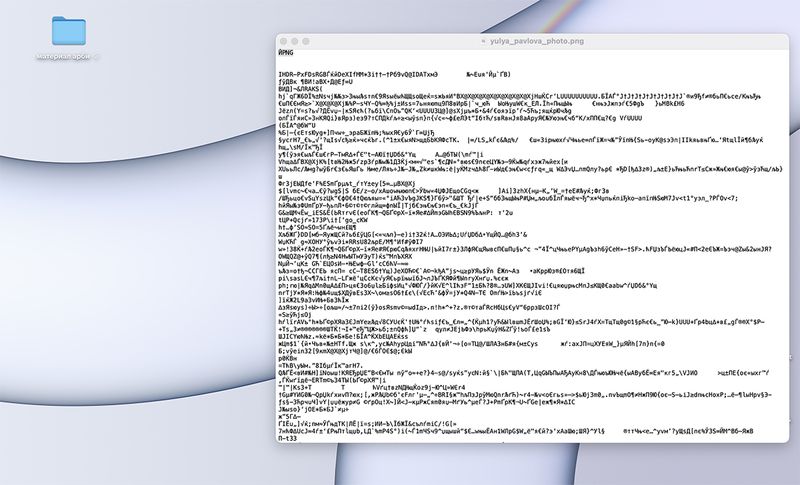Click the line starting with "ВИД]"
Image resolution: width=800 pixels, height=485 pixels.
[x=301, y=89]
